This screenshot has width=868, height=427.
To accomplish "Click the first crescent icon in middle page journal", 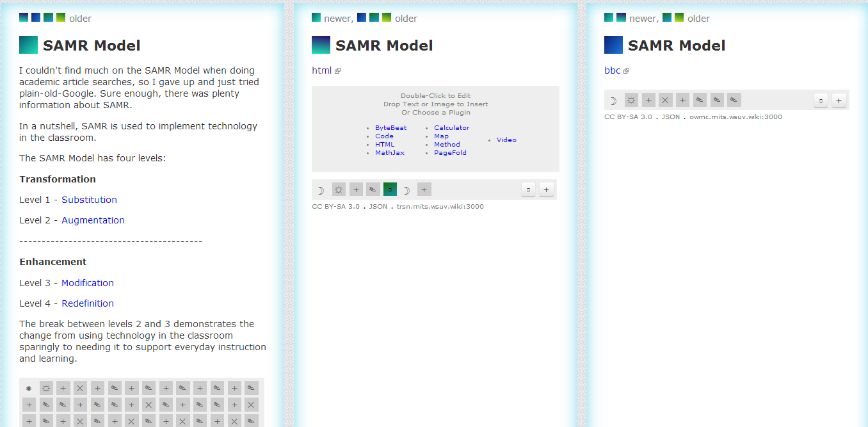I will click(321, 189).
